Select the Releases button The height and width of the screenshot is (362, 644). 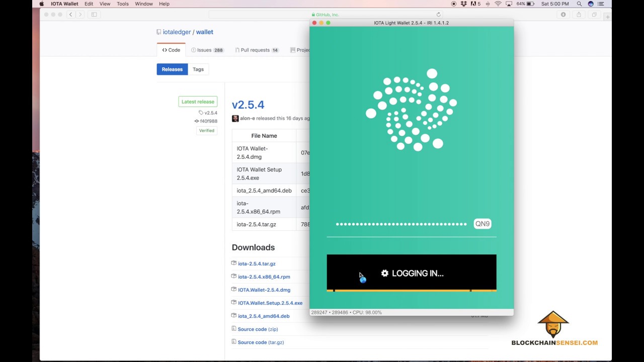[172, 69]
